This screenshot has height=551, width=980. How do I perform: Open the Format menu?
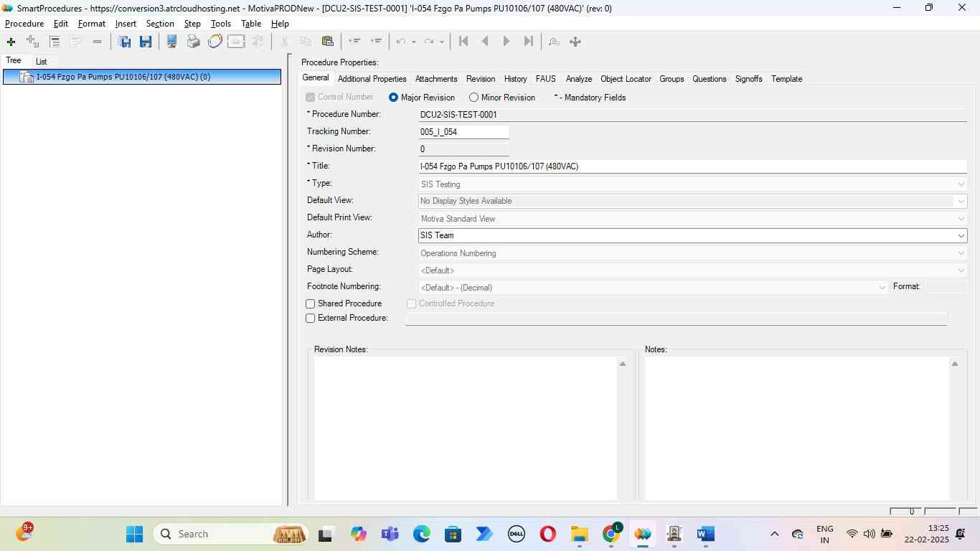click(92, 24)
